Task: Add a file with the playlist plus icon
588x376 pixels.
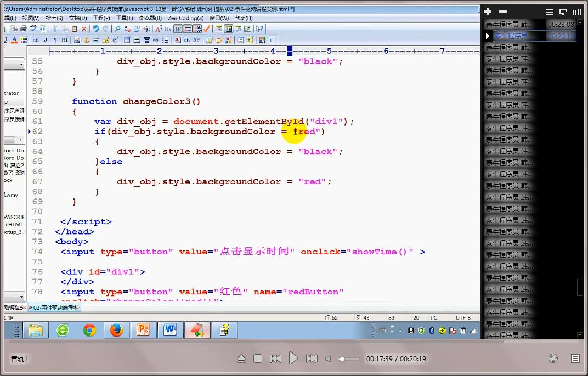Action: (488, 12)
